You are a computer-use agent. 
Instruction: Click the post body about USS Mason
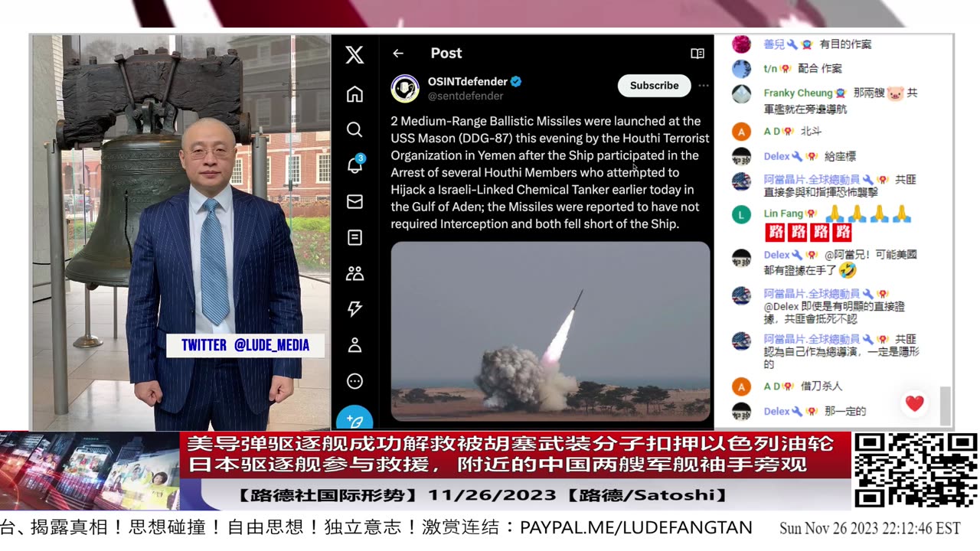tap(550, 172)
